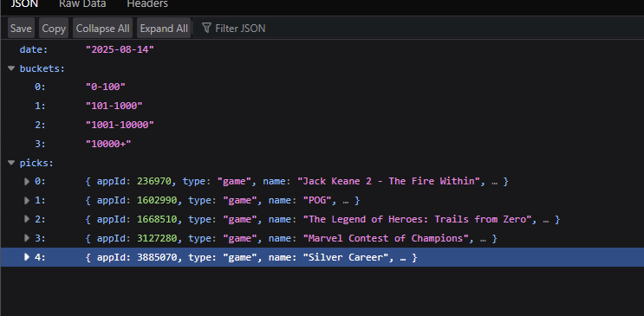Switch to the Raw Data tab
The width and height of the screenshot is (644, 316).
point(82,4)
